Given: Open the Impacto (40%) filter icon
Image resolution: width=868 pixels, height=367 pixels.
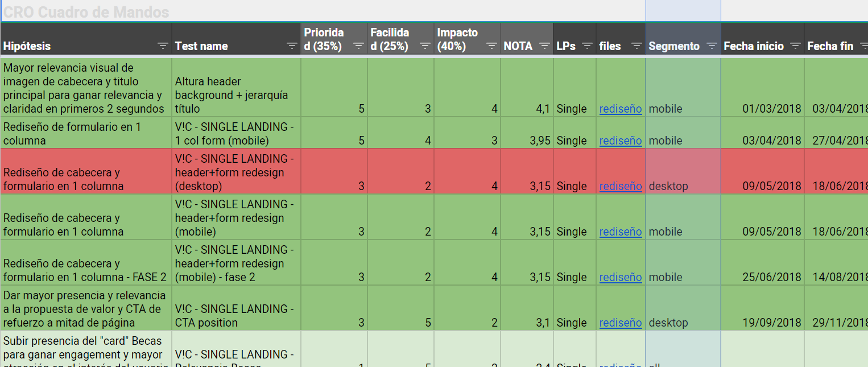Looking at the screenshot, I should point(491,46).
